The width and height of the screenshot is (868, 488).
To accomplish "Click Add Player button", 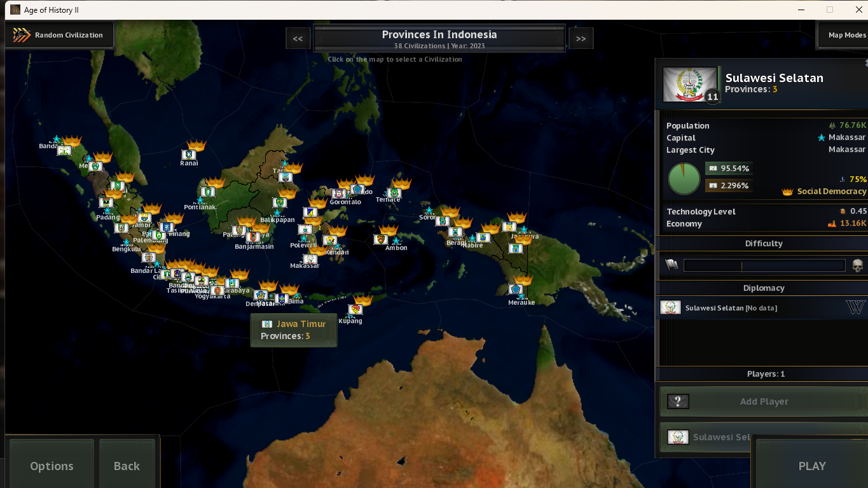I will pos(763,401).
